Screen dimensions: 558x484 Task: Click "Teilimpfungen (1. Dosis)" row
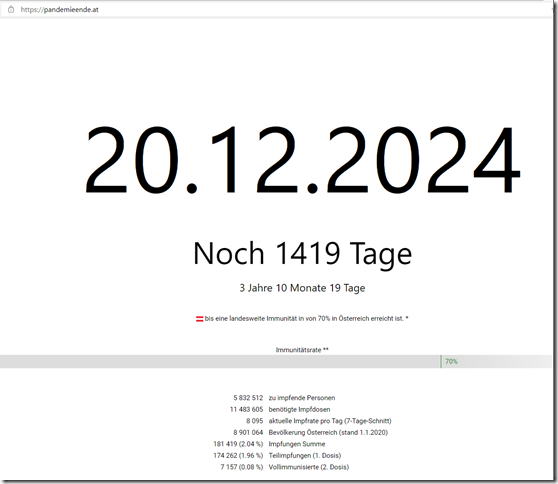[x=277, y=456]
